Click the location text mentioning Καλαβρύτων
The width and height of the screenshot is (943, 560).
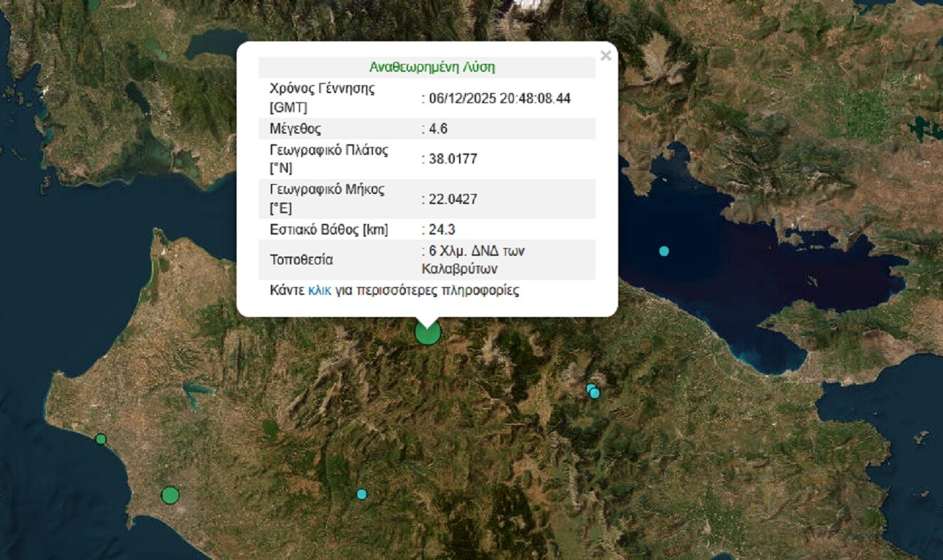(x=473, y=260)
